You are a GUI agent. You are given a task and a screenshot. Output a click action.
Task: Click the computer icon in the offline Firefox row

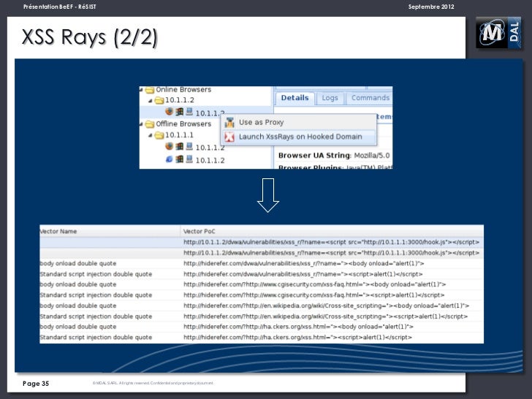click(x=189, y=146)
